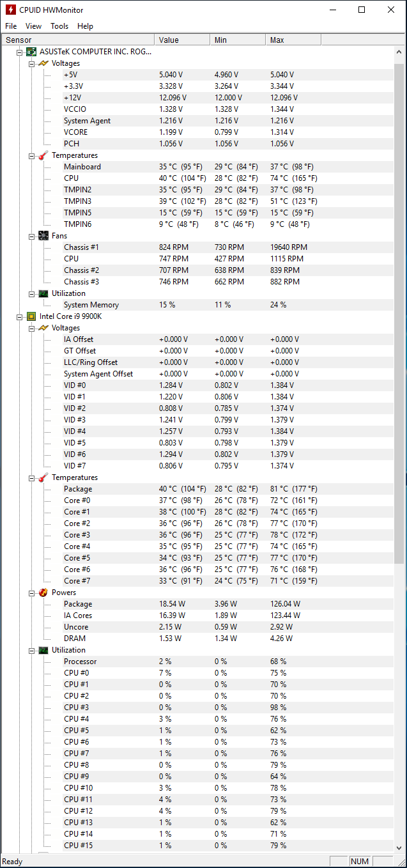Click the Max column header

(x=293, y=40)
